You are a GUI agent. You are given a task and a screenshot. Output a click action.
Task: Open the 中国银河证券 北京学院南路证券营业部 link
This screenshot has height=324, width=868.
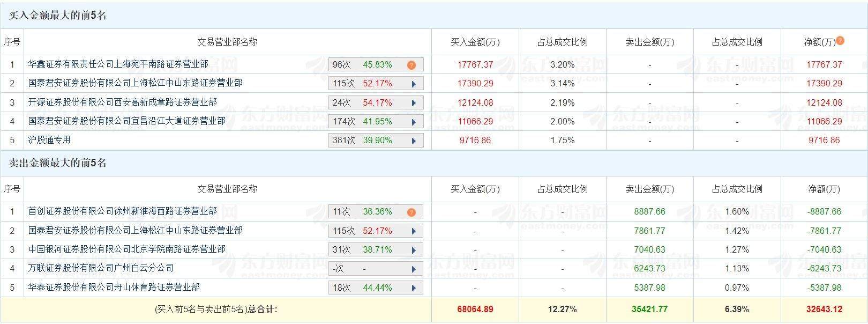coord(126,249)
